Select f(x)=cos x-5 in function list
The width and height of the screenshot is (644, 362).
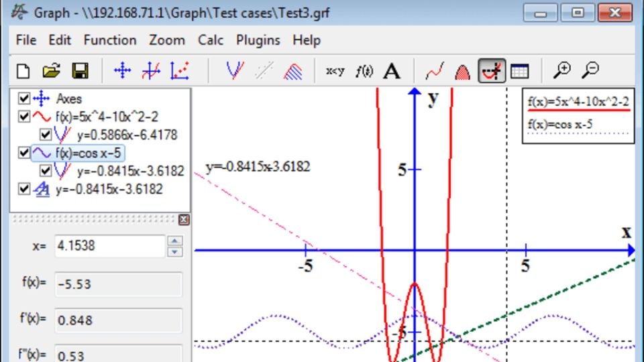[x=88, y=153]
